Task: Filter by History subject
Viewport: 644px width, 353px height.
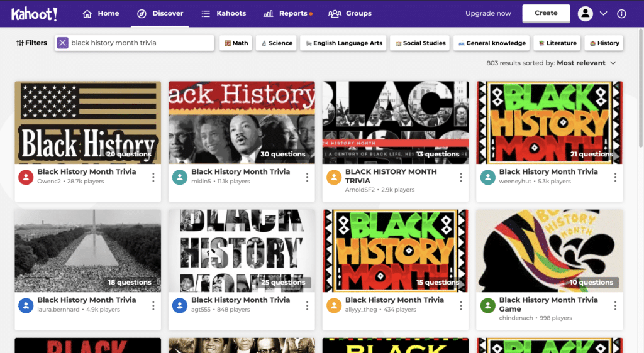Action: point(604,43)
